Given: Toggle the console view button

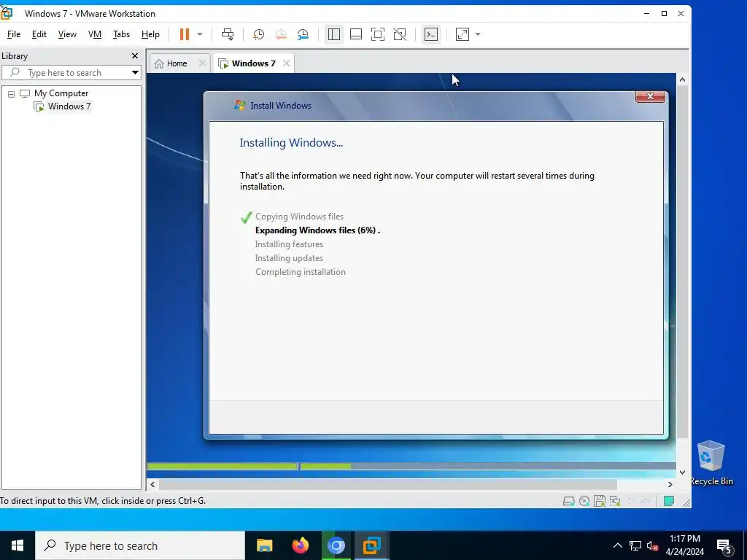Looking at the screenshot, I should pos(431,34).
